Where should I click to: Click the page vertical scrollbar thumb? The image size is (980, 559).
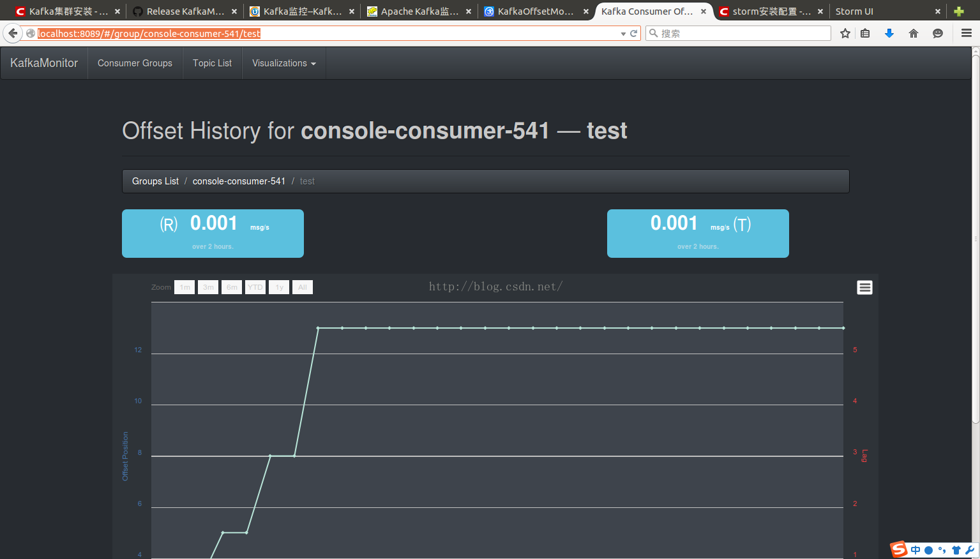pyautogui.click(x=976, y=239)
